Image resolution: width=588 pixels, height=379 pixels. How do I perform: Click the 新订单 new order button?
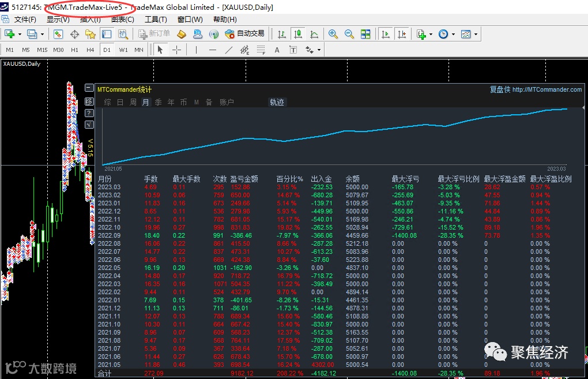point(154,34)
